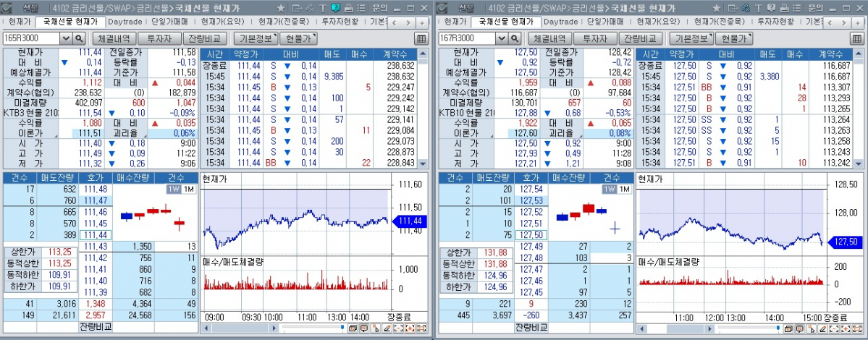The width and height of the screenshot is (868, 340).
Task: Click the export screen icon in left window
Action: pos(298,8)
